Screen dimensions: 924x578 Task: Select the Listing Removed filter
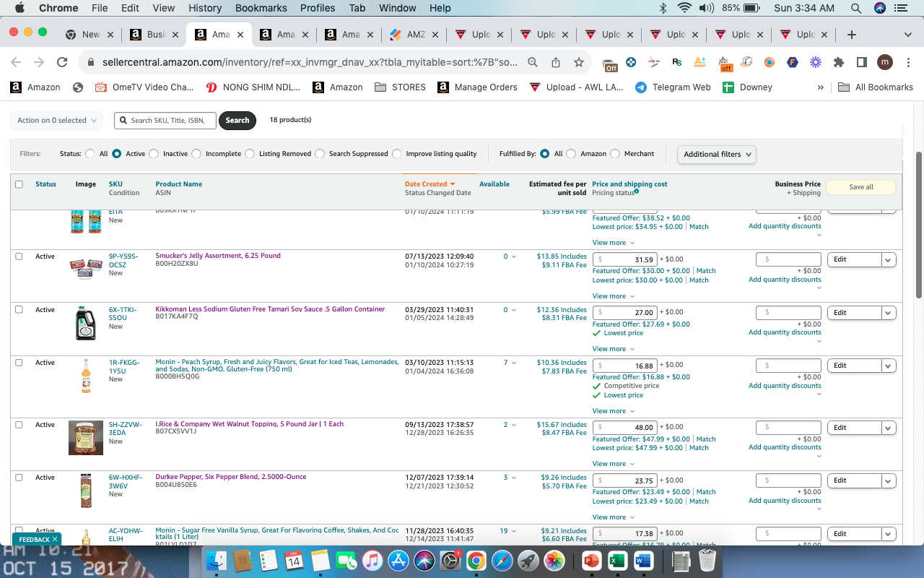pyautogui.click(x=250, y=154)
